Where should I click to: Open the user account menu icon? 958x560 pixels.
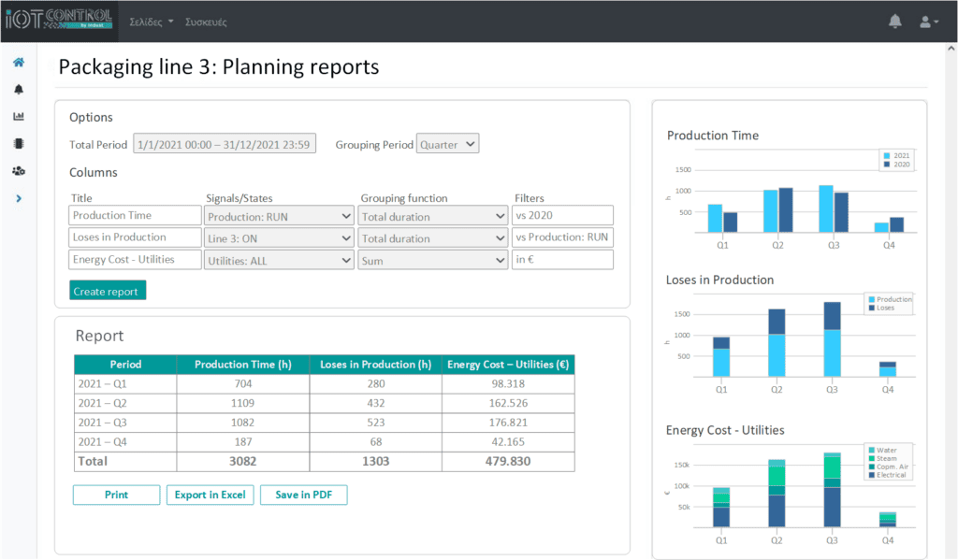click(929, 22)
